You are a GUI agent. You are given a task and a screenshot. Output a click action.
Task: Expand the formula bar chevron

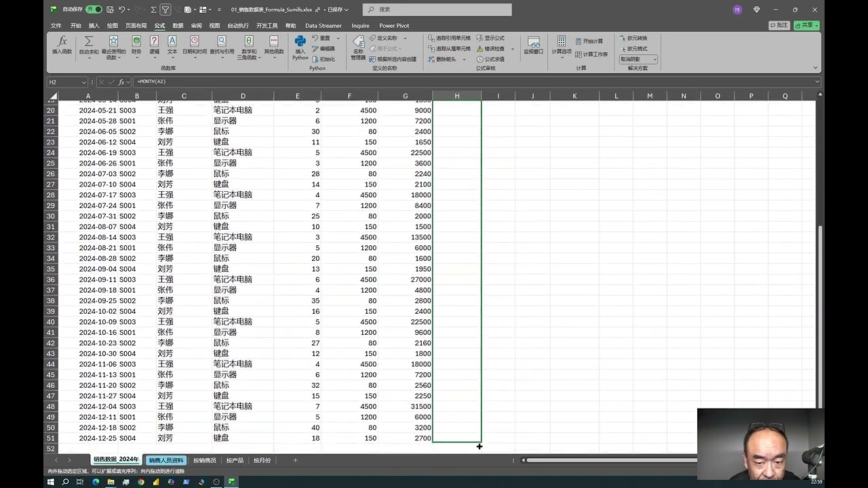point(817,82)
